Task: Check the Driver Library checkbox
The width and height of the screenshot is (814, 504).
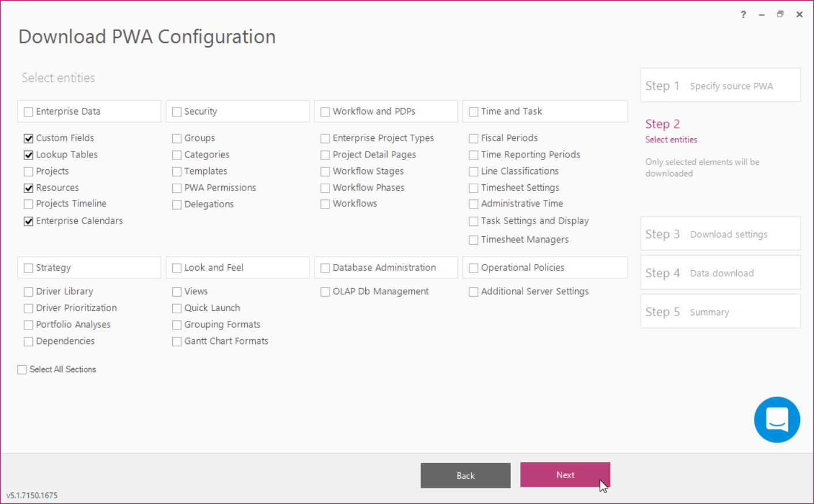Action: click(28, 292)
